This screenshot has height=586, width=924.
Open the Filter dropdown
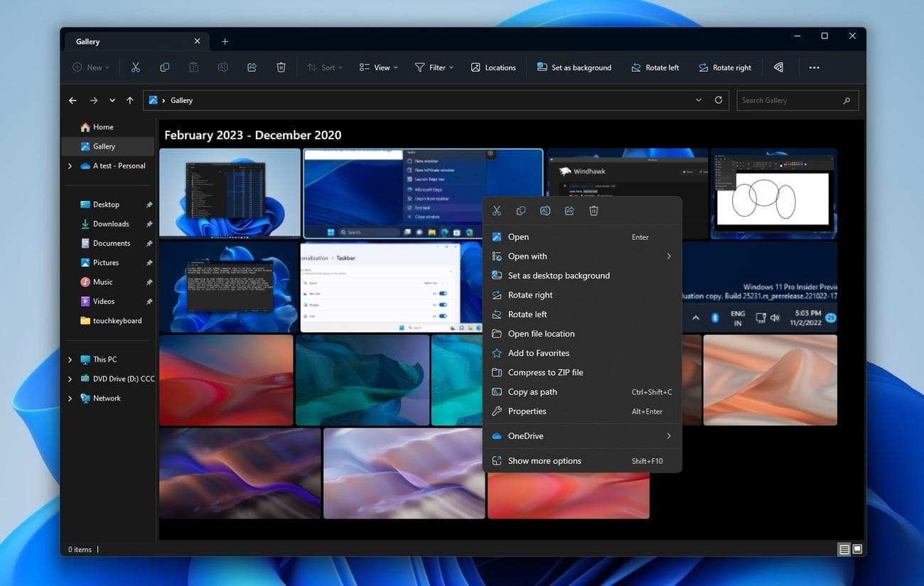[x=434, y=67]
